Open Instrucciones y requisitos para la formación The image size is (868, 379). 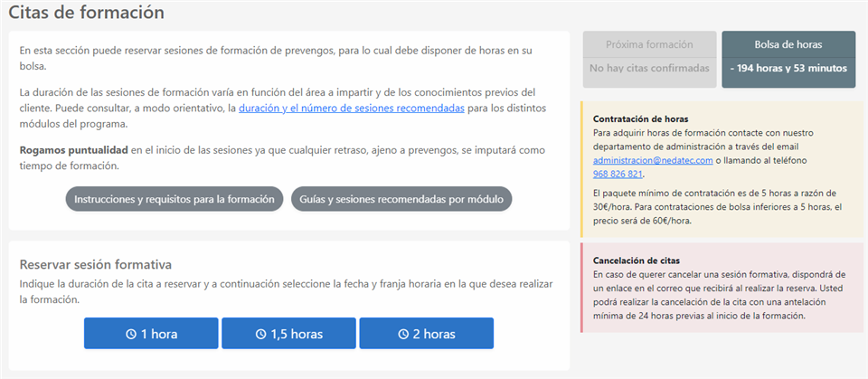(174, 199)
